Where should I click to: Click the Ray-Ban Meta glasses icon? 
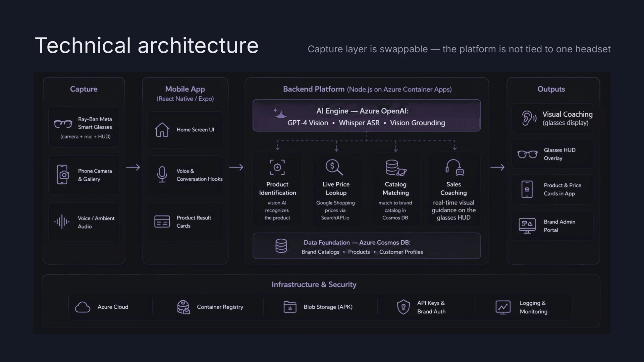tap(63, 124)
